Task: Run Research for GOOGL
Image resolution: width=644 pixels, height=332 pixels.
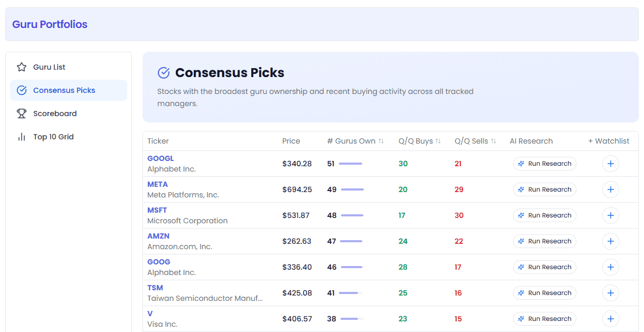Action: click(545, 164)
